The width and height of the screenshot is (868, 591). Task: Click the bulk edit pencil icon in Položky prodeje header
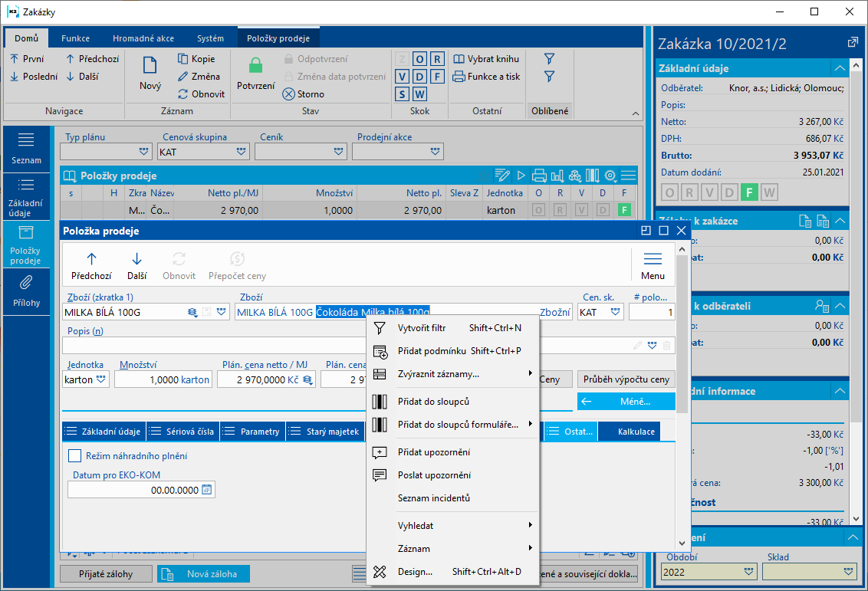pos(502,176)
